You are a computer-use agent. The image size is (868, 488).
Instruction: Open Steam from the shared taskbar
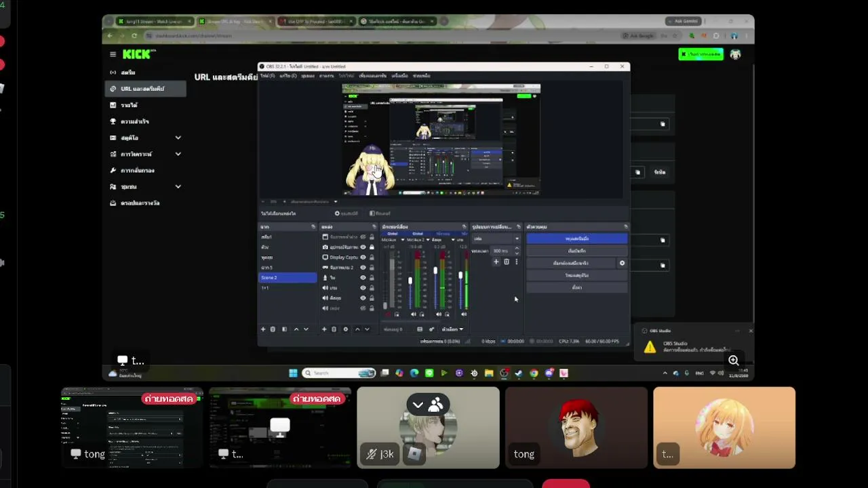pyautogui.click(x=519, y=373)
